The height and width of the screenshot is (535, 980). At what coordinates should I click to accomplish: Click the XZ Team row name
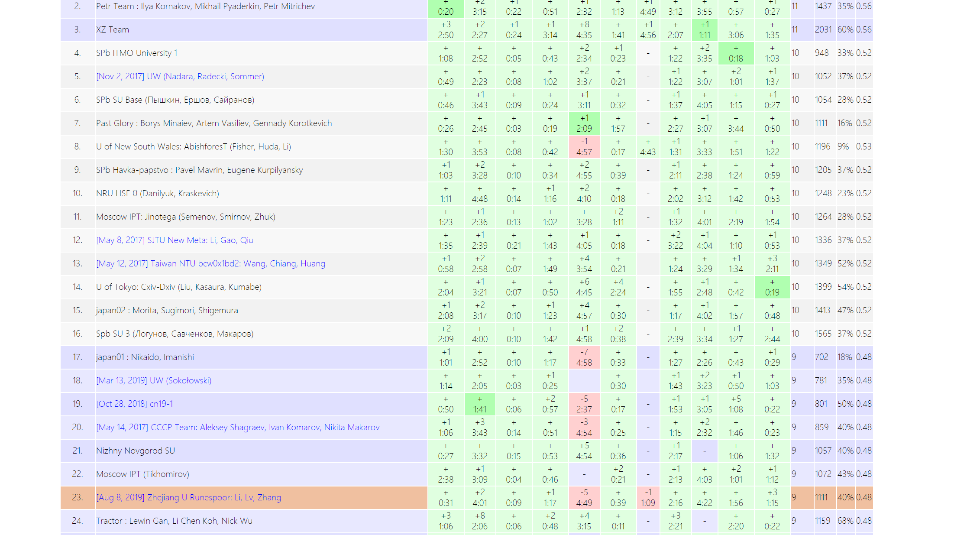click(113, 30)
